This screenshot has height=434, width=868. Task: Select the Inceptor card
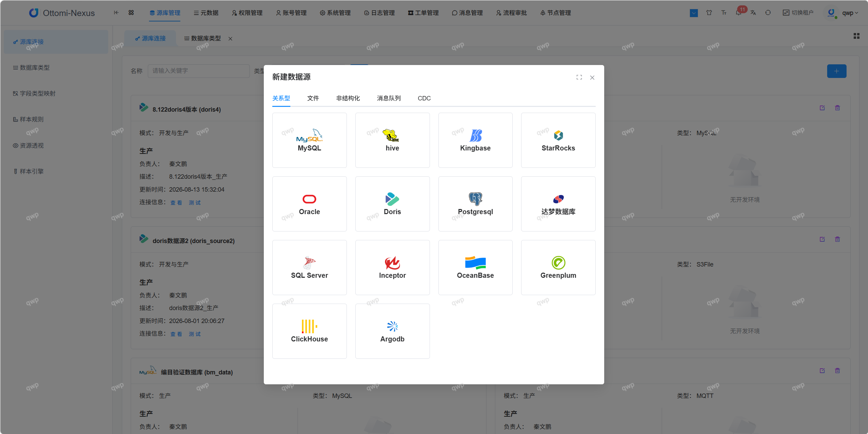[392, 268]
